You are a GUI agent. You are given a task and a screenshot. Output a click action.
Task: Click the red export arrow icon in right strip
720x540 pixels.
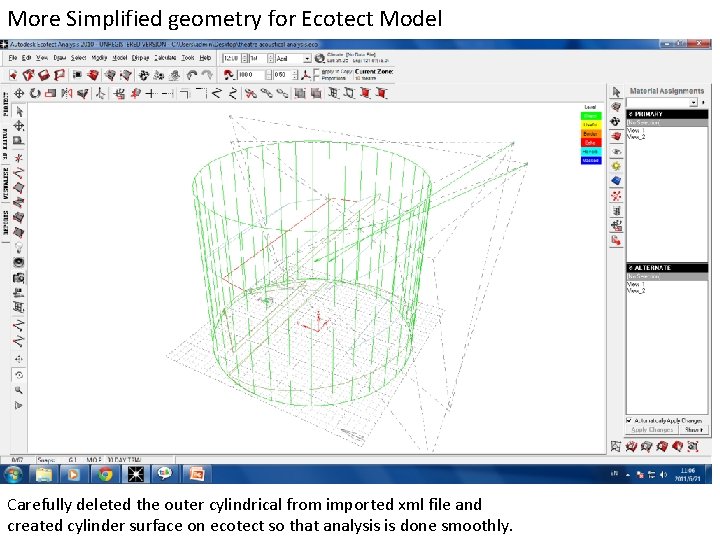pyautogui.click(x=616, y=241)
